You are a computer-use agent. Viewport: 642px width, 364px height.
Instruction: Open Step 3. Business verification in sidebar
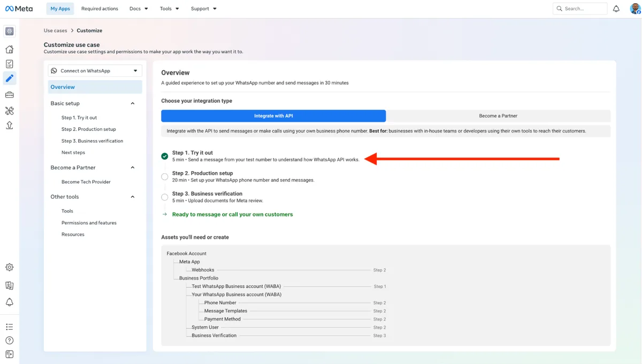coord(92,141)
